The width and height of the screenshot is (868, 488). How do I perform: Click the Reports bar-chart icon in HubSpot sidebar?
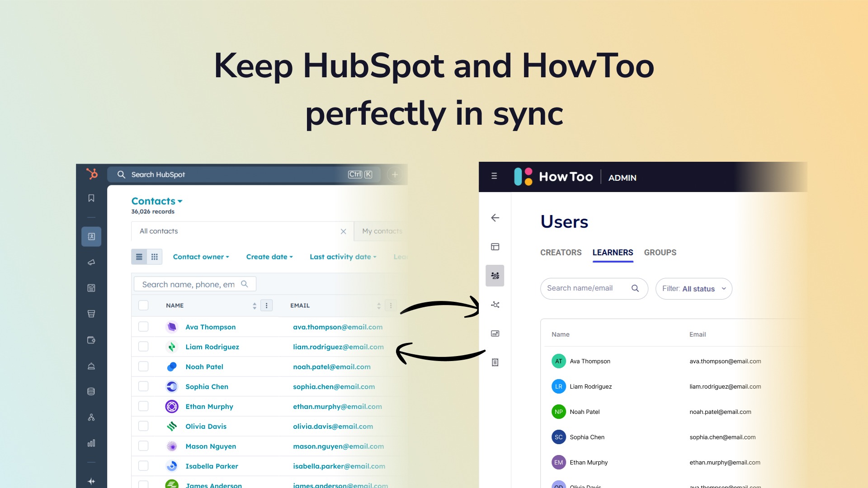pyautogui.click(x=91, y=443)
